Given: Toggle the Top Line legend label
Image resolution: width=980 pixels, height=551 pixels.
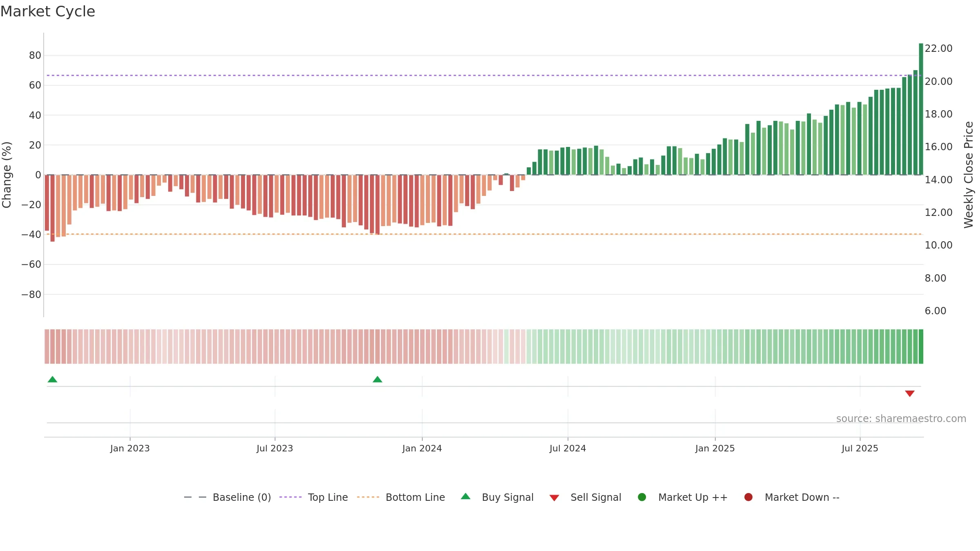Looking at the screenshot, I should point(328,497).
